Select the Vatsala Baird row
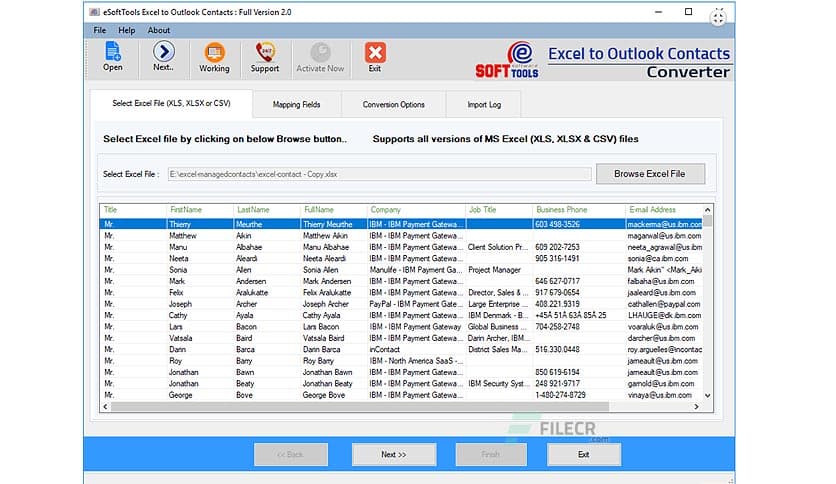Viewport: 836px width, 484px height. coord(401,338)
